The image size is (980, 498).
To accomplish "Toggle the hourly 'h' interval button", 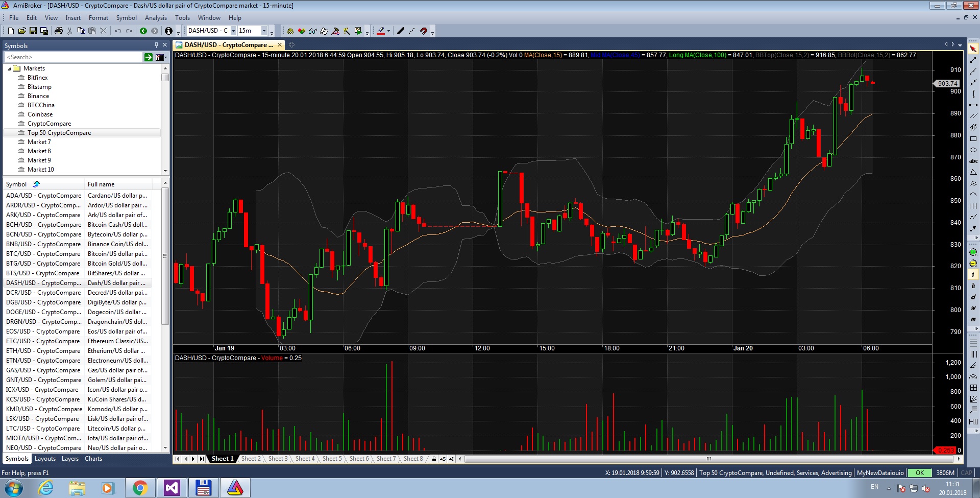I will (x=973, y=286).
